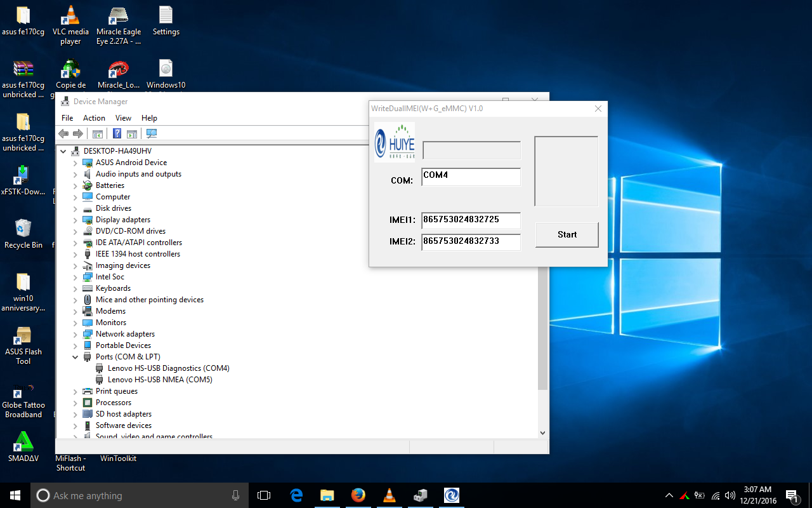The height and width of the screenshot is (508, 812).
Task: Select SD host adapters item
Action: pyautogui.click(x=124, y=414)
